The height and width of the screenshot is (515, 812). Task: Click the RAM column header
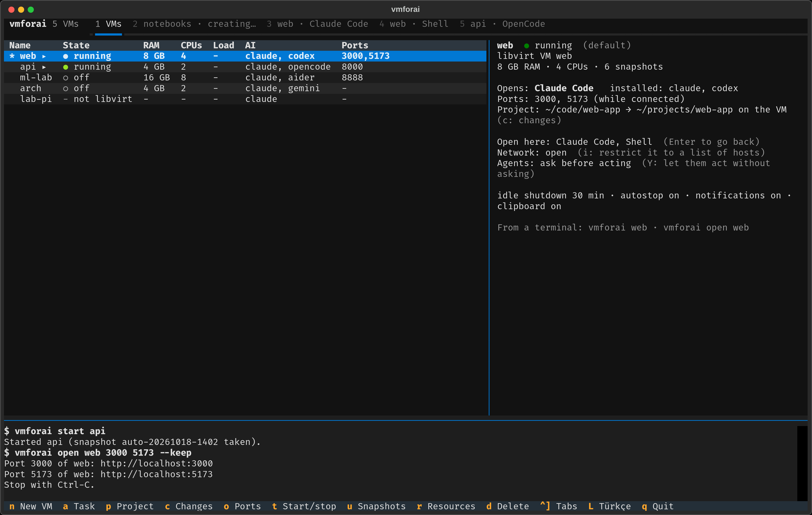coord(151,45)
